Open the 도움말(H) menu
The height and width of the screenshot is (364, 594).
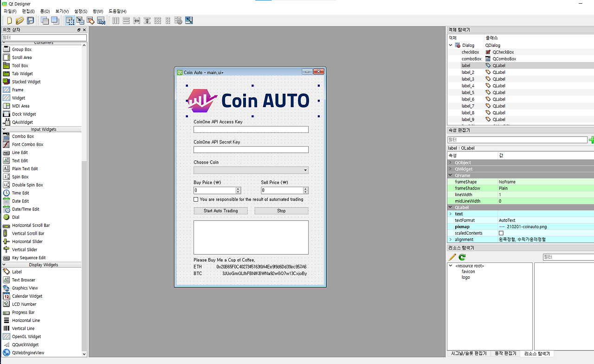[117, 11]
